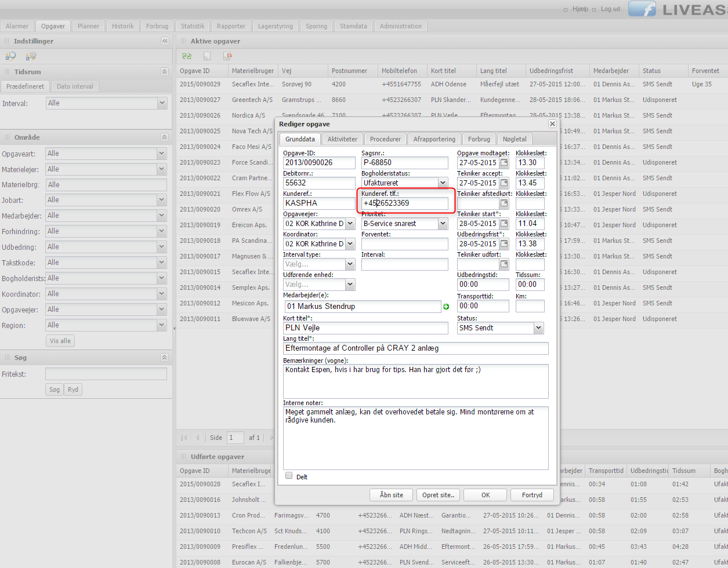Click the clock settings icon under Indstillinger

(x=10, y=56)
